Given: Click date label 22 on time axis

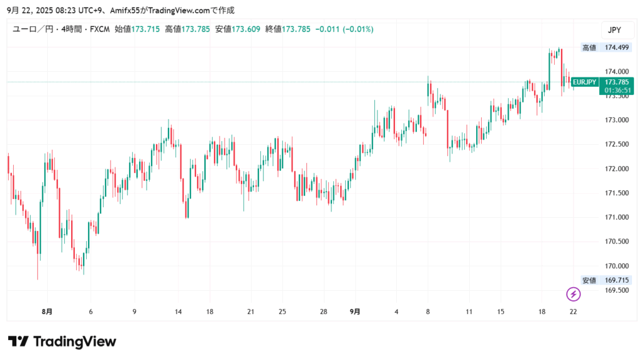Looking at the screenshot, I should coord(573,311).
